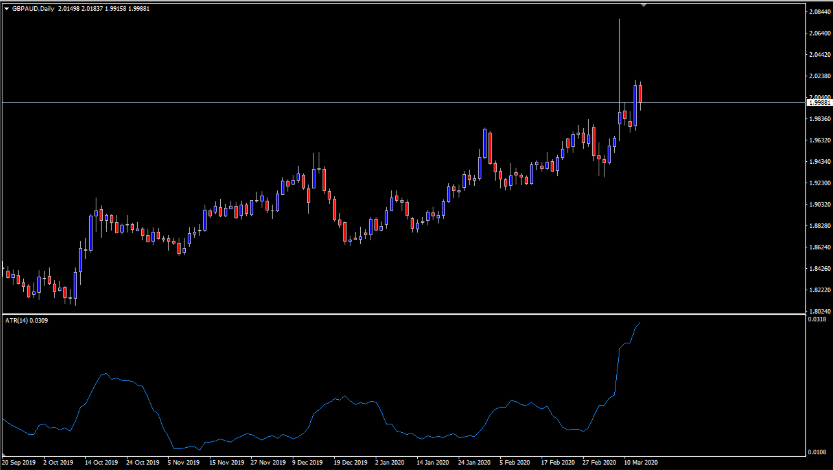The image size is (833, 470).
Task: Click the dropdown arrow beside GBPAUD,Daily
Action: tap(6, 8)
